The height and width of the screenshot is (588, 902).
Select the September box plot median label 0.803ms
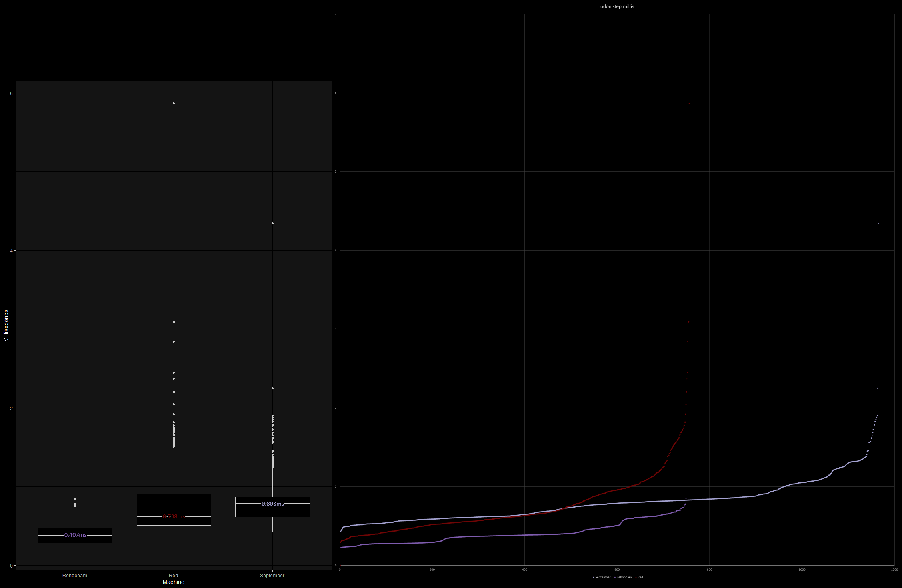point(272,504)
